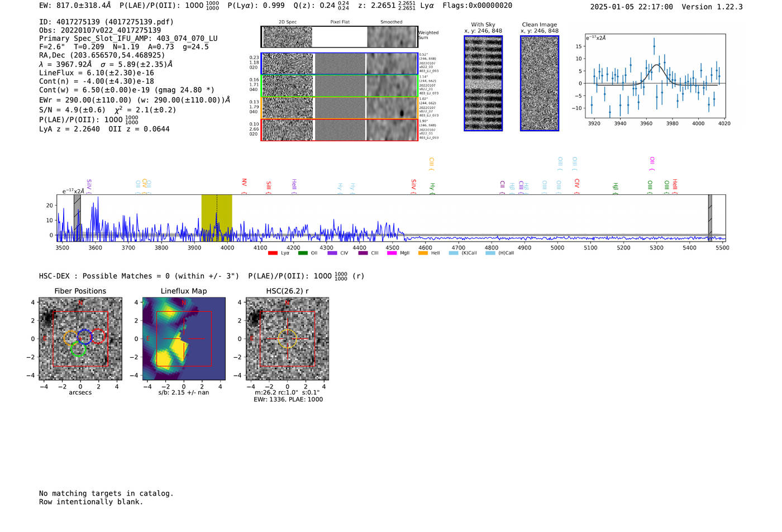This screenshot has height=532, width=782.
Task: Click the magenta MgII legend swatch
Action: pos(392,253)
